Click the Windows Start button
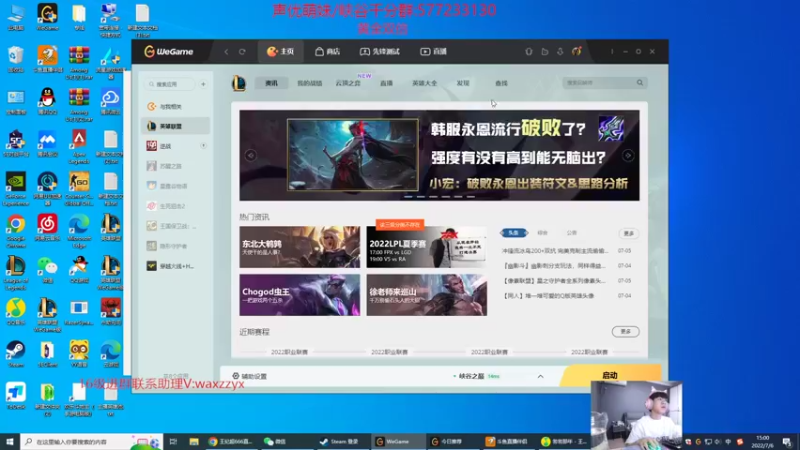The image size is (800, 450). pos(10,441)
